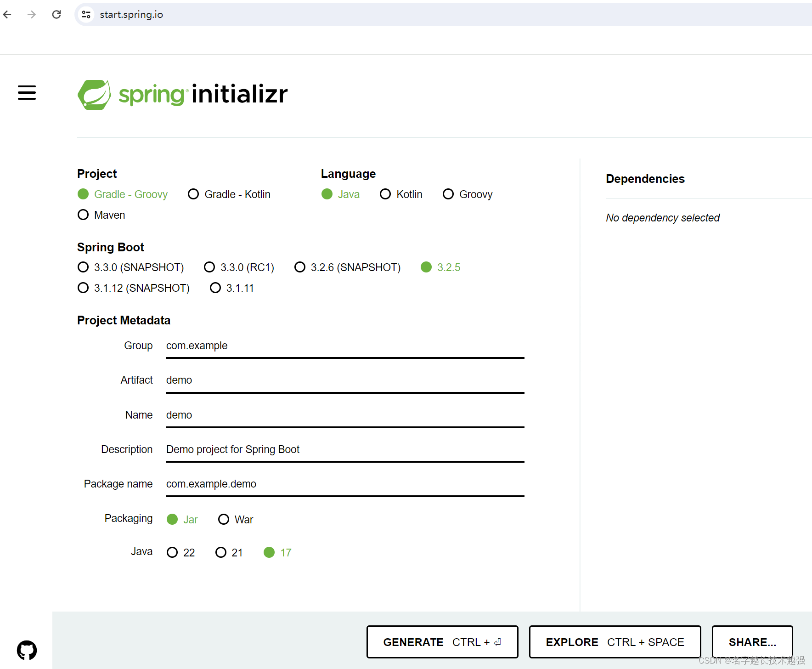The width and height of the screenshot is (812, 669).
Task: Click the browser forward arrow
Action: pyautogui.click(x=32, y=15)
